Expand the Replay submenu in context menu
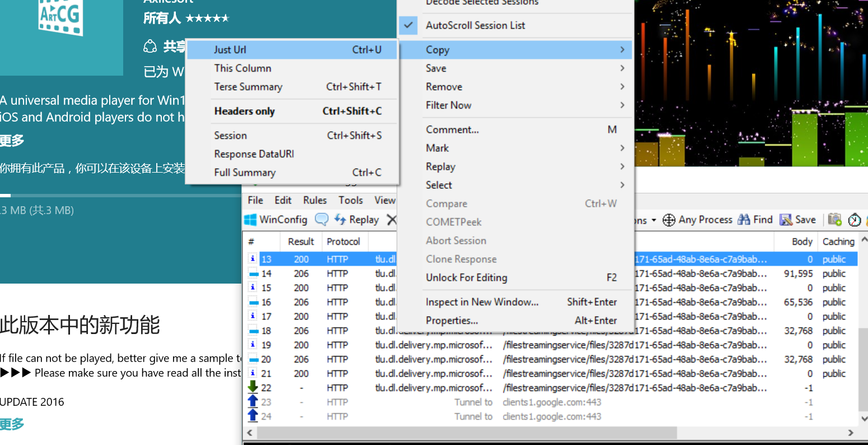868x445 pixels. (x=515, y=166)
